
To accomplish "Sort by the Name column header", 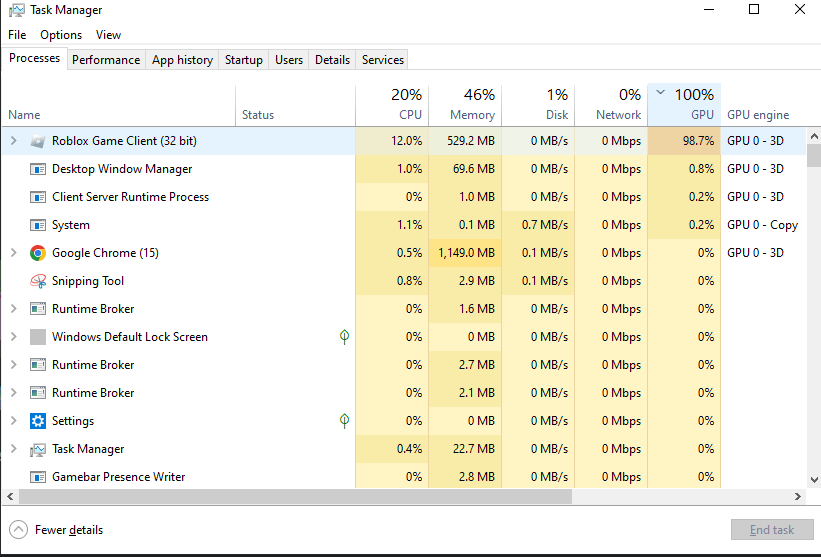I will pyautogui.click(x=119, y=105).
